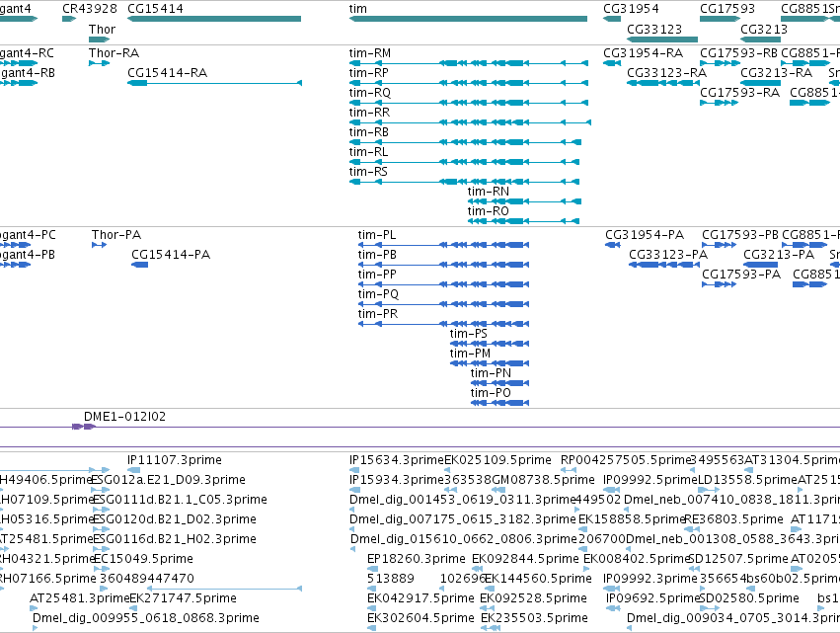
Task: Open the tim-RM transcript label
Action: [370, 53]
